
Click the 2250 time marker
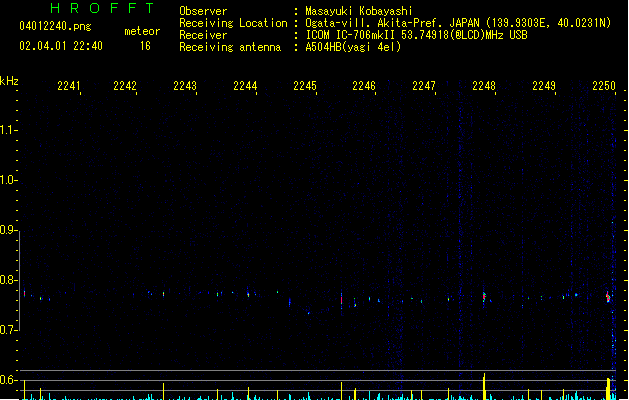tap(604, 86)
